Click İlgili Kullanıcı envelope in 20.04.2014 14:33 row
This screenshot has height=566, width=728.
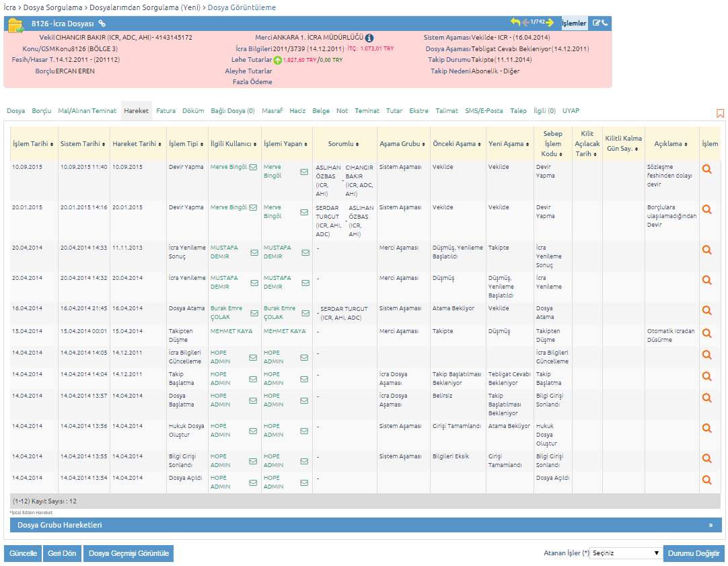tap(254, 252)
